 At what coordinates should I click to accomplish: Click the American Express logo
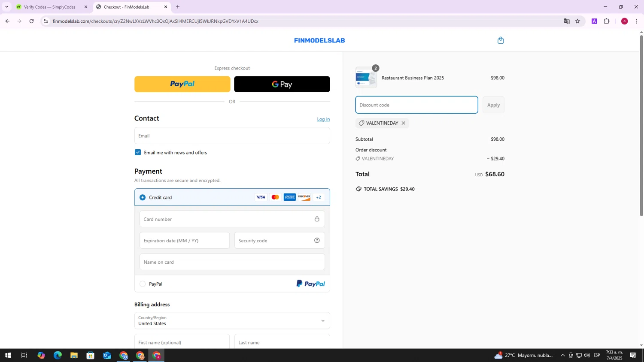[290, 197]
